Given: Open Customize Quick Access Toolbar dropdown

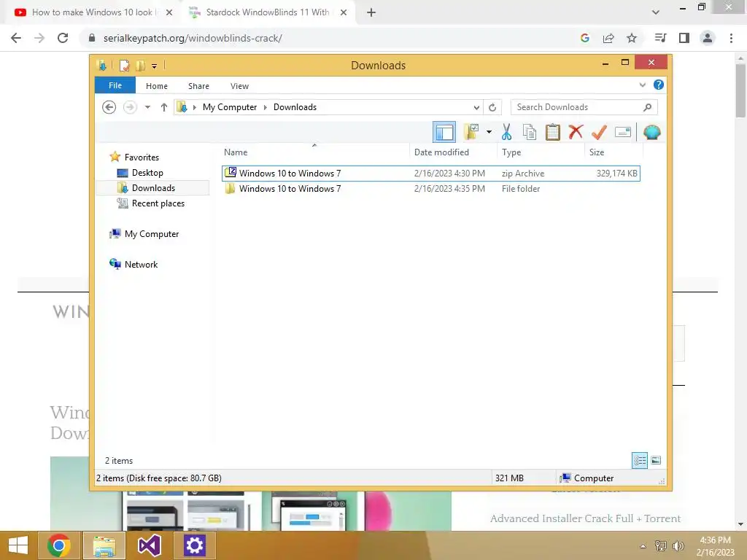Looking at the screenshot, I should (x=155, y=66).
